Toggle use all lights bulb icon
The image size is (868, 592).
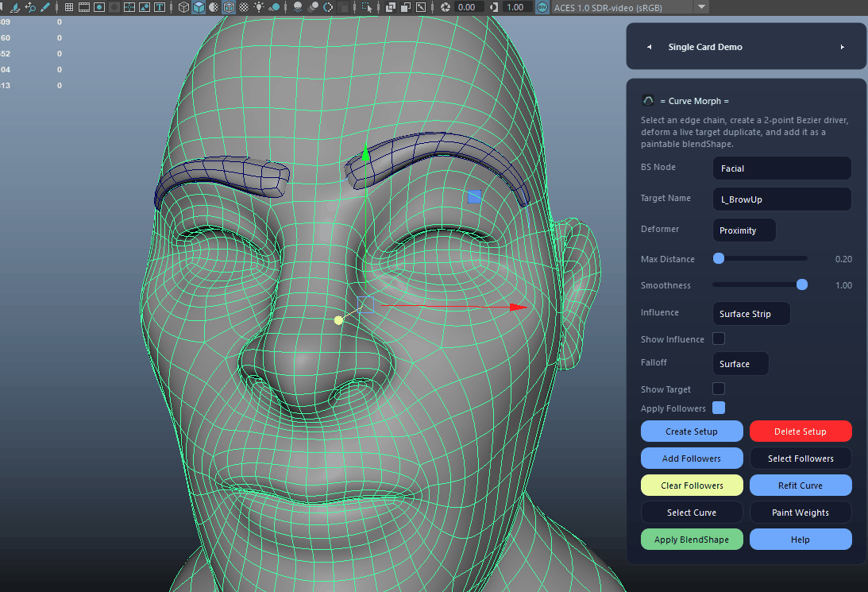pyautogui.click(x=259, y=8)
